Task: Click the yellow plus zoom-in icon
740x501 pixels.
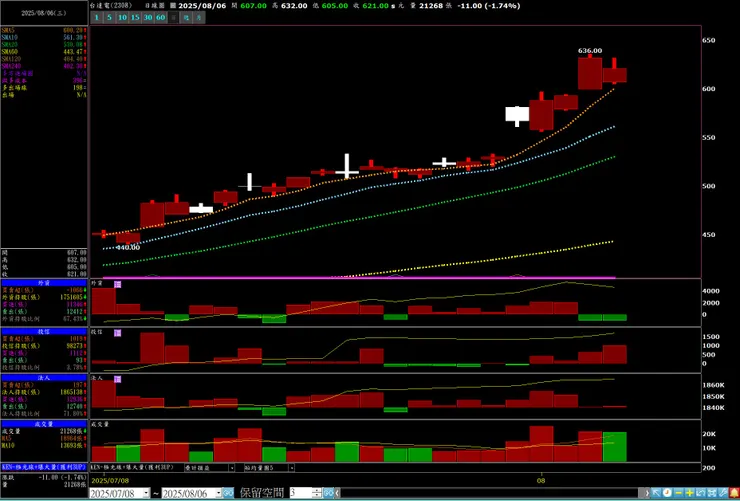Action: pos(690,493)
